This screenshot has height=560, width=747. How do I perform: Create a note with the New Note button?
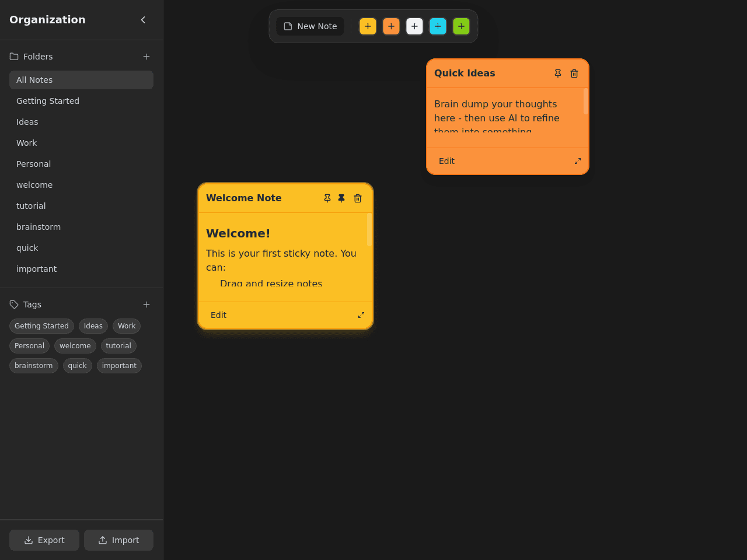(310, 26)
